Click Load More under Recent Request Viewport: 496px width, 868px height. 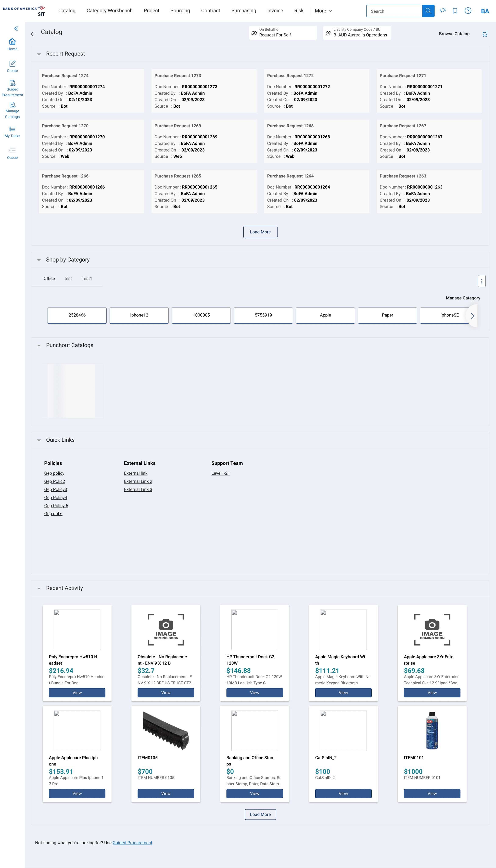(260, 232)
